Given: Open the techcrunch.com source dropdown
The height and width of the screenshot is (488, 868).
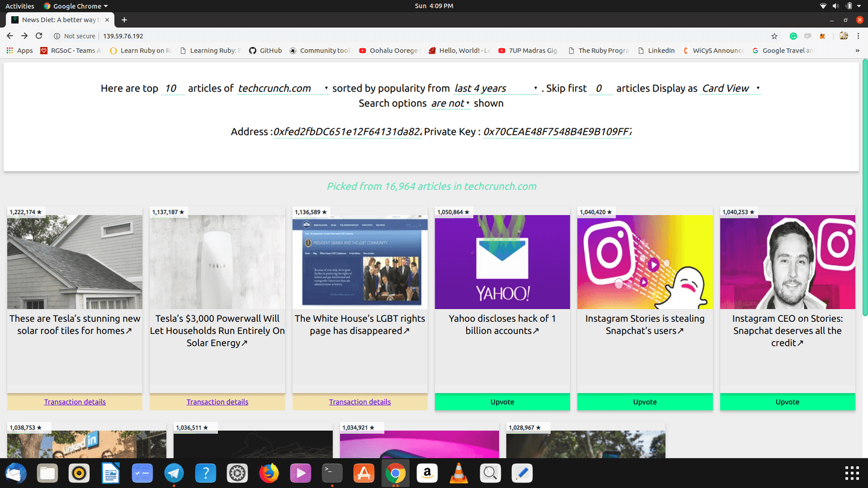Looking at the screenshot, I should click(283, 89).
